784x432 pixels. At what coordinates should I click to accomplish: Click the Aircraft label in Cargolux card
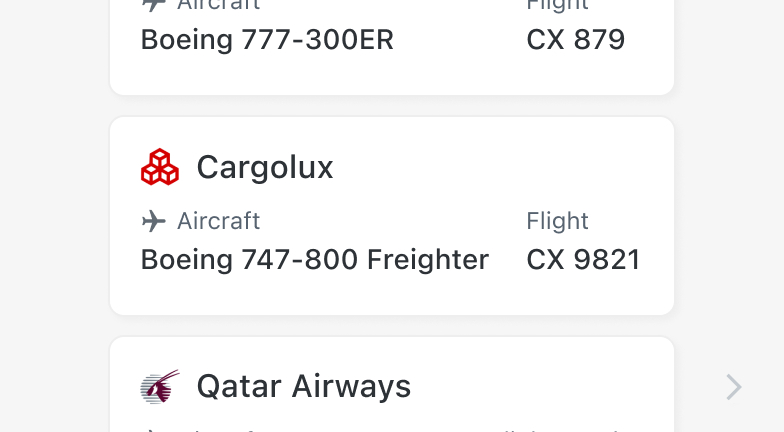coord(218,221)
